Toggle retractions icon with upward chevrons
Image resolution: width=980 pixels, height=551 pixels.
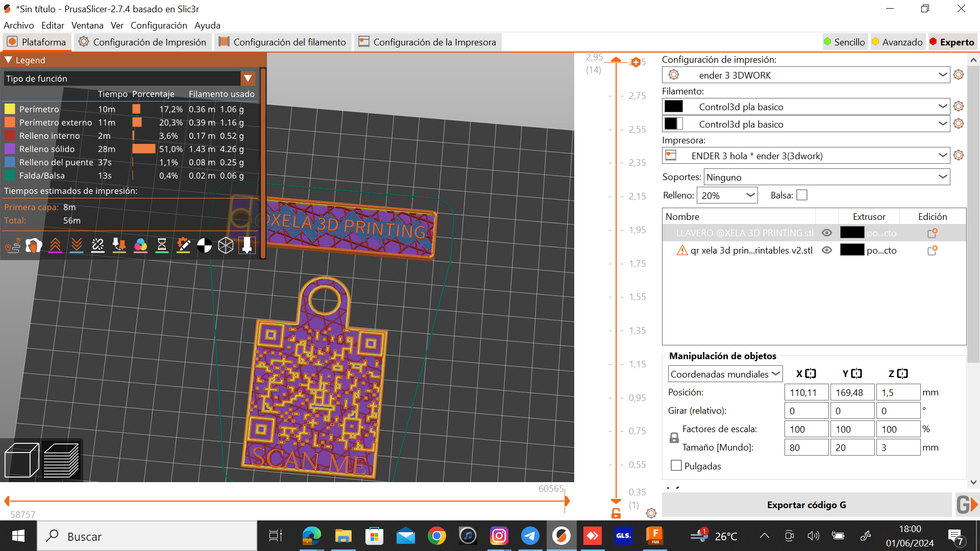(55, 245)
